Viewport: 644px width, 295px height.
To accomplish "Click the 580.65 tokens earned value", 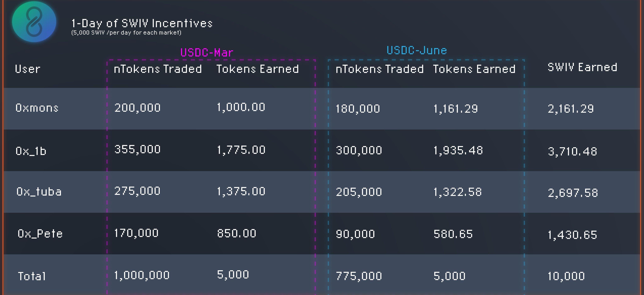I will point(453,234).
